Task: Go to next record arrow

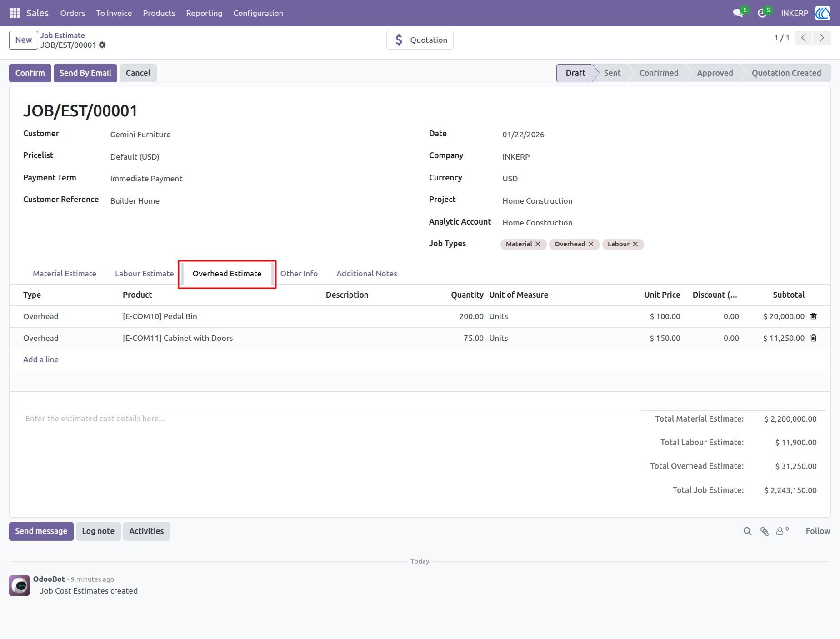Action: [x=822, y=38]
